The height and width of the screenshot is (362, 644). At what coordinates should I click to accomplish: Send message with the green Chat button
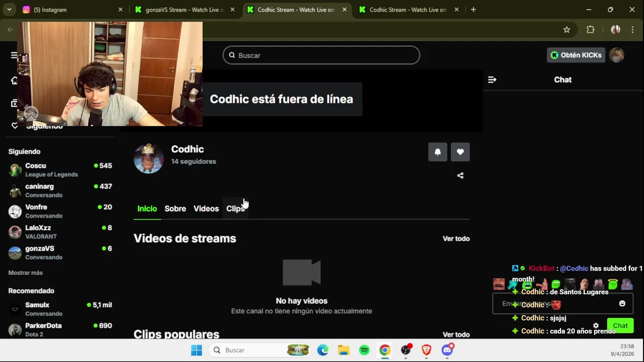tap(620, 325)
